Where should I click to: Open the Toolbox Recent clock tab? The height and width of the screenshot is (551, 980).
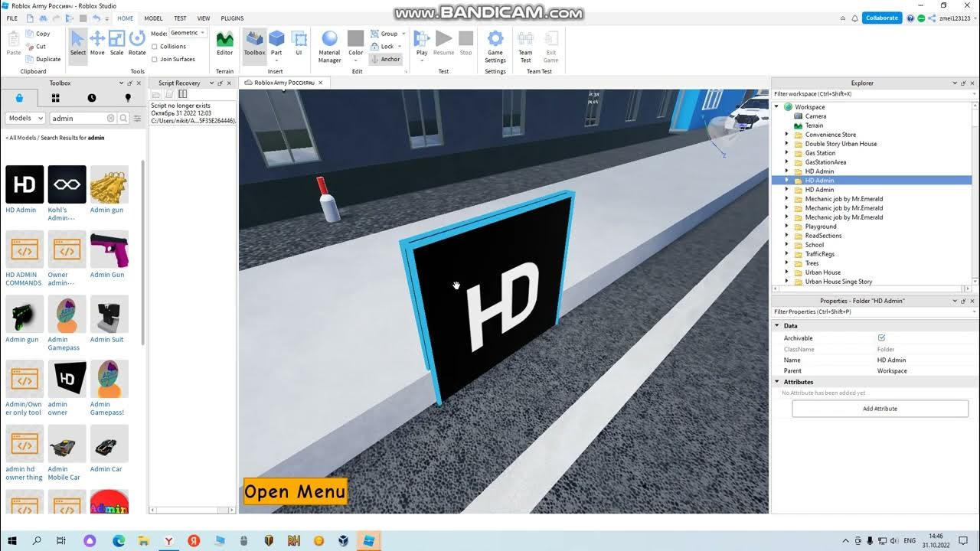tap(92, 98)
